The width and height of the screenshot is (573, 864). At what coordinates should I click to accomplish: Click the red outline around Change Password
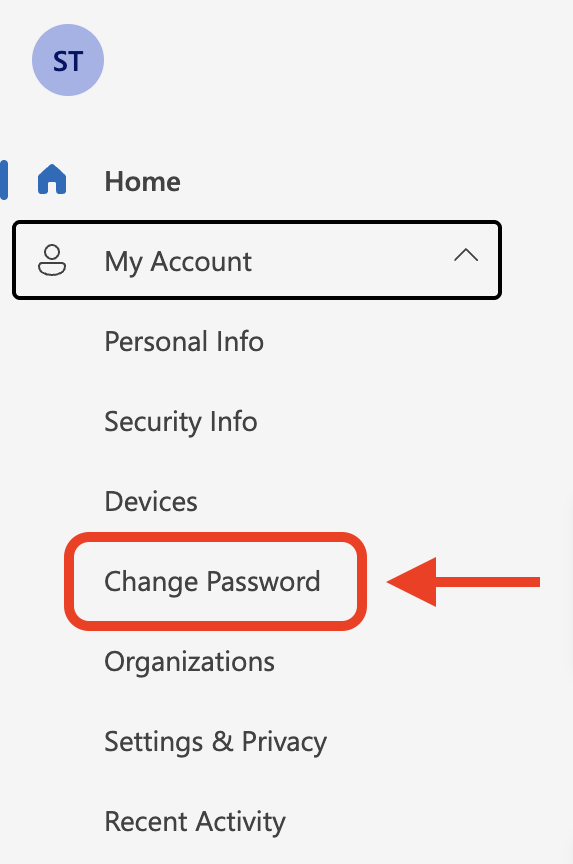tap(215, 537)
